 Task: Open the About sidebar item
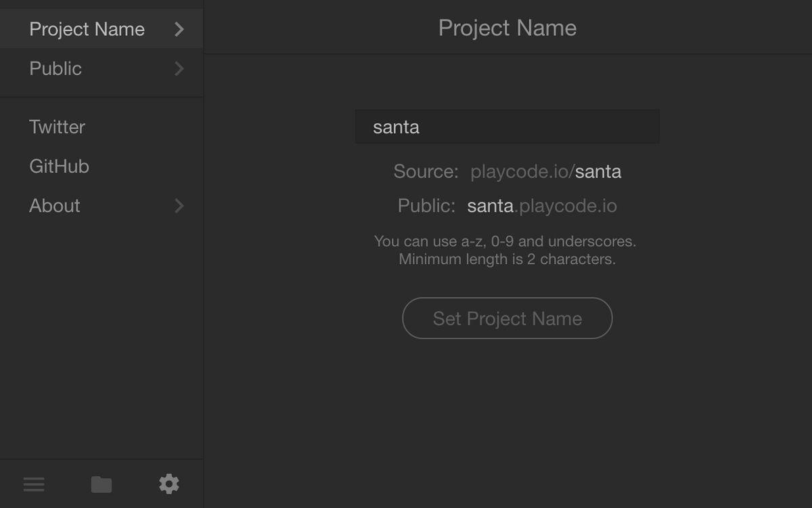55,206
